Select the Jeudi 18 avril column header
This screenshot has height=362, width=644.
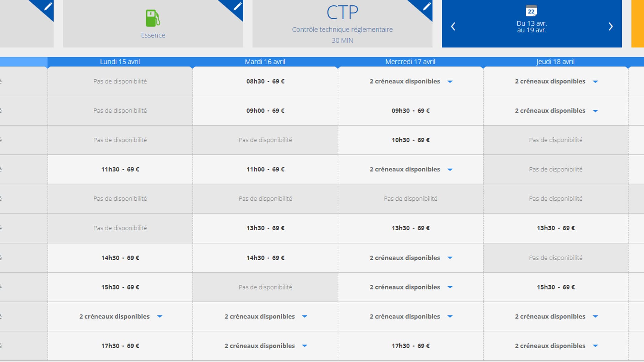555,62
